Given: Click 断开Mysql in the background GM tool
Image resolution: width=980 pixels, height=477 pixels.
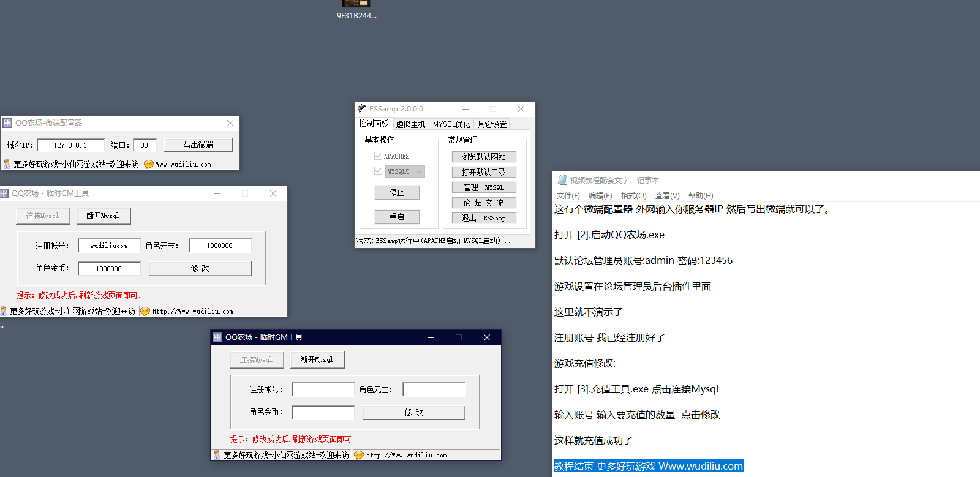Looking at the screenshot, I should (104, 216).
